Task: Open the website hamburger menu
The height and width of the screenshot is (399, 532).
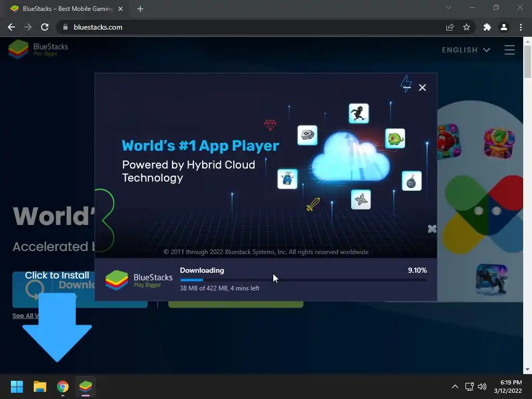Action: click(x=509, y=50)
